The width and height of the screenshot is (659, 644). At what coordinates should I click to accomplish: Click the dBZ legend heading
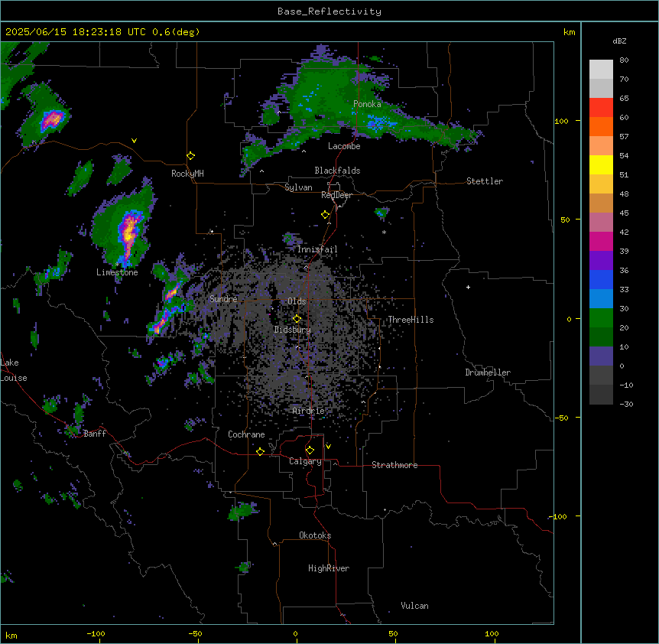(x=619, y=41)
